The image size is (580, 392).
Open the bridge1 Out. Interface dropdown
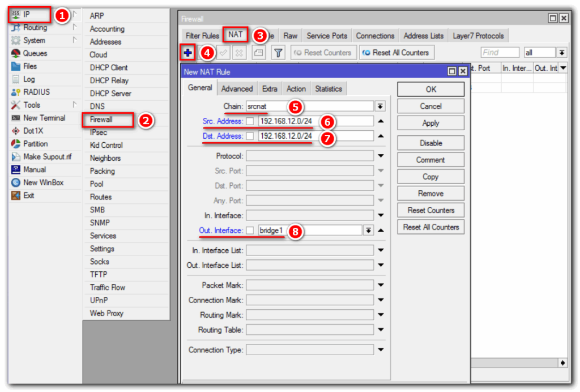(369, 231)
